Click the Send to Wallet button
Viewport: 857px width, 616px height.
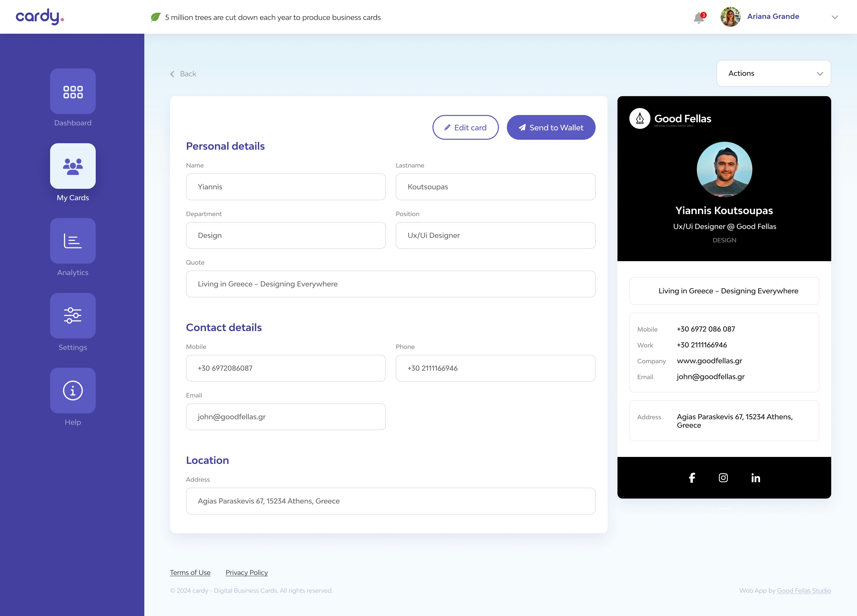(551, 128)
